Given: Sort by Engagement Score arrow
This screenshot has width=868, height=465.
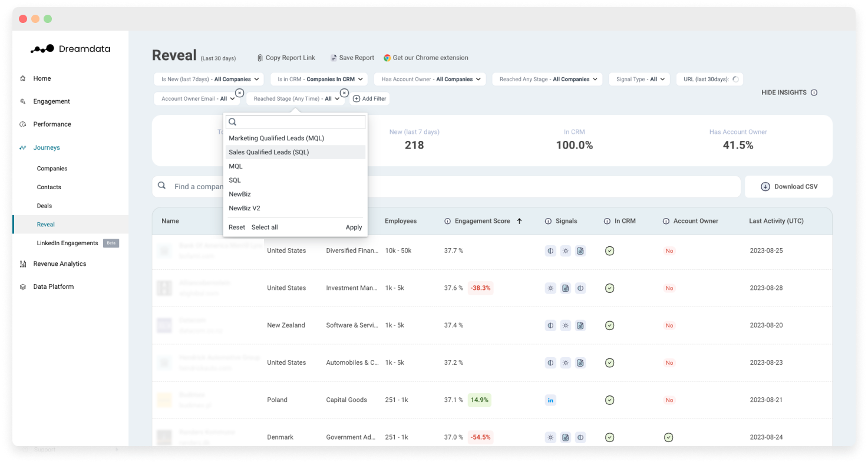Looking at the screenshot, I should pos(520,222).
